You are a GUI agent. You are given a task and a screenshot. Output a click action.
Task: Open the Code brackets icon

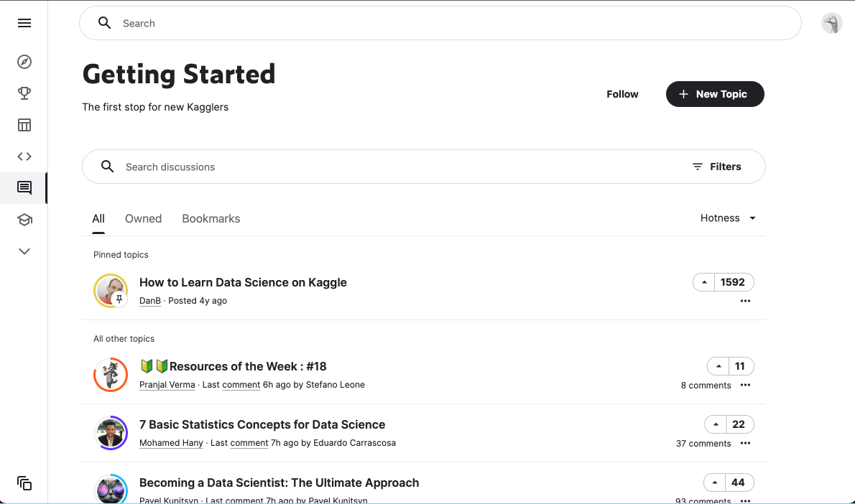coord(24,157)
